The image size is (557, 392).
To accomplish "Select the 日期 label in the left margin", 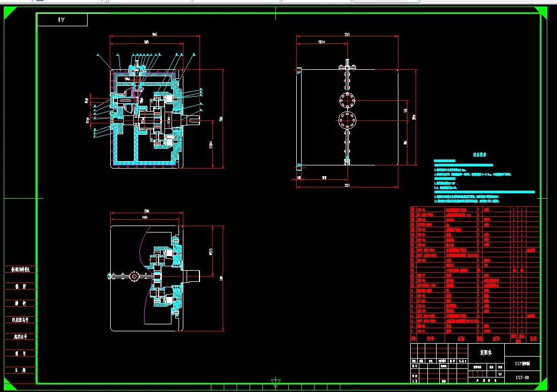I will 20,371.
